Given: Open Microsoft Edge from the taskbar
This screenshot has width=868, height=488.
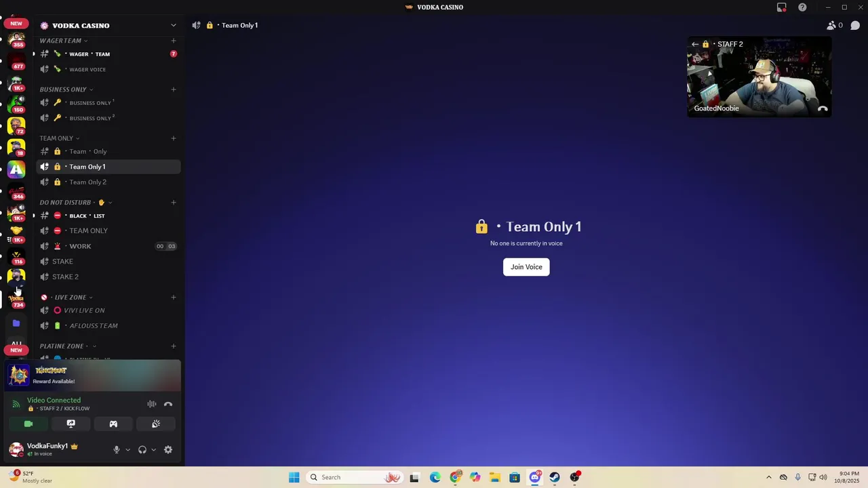Looking at the screenshot, I should click(435, 477).
